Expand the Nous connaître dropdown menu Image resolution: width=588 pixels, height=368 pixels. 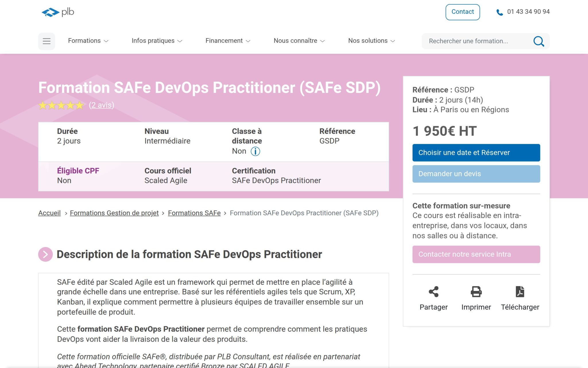tap(299, 41)
